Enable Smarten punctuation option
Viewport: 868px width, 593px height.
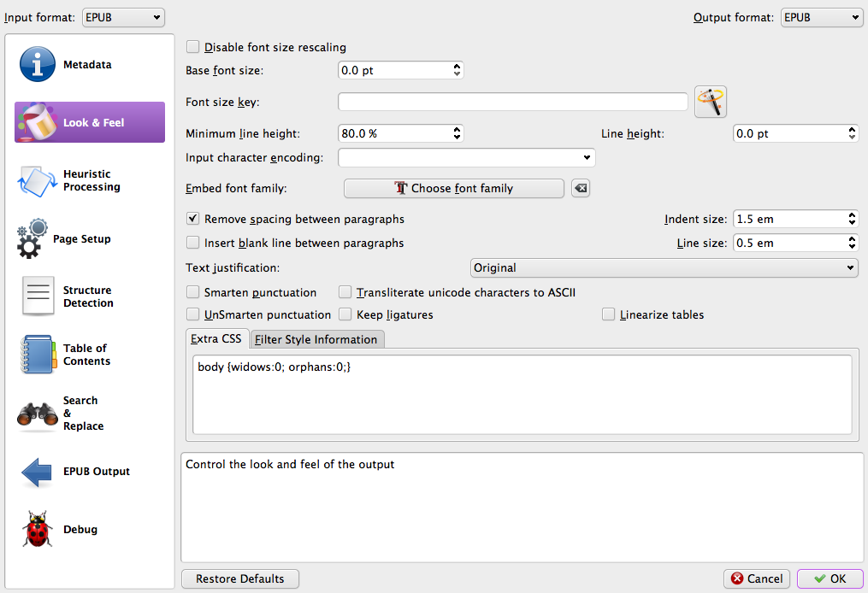coord(193,292)
